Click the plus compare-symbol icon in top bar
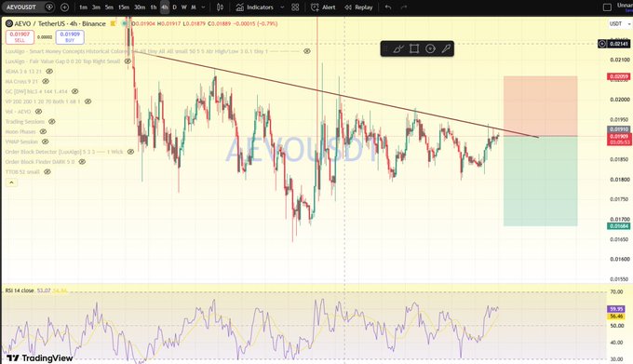Image resolution: width=633 pixels, height=364 pixels. coord(64,7)
